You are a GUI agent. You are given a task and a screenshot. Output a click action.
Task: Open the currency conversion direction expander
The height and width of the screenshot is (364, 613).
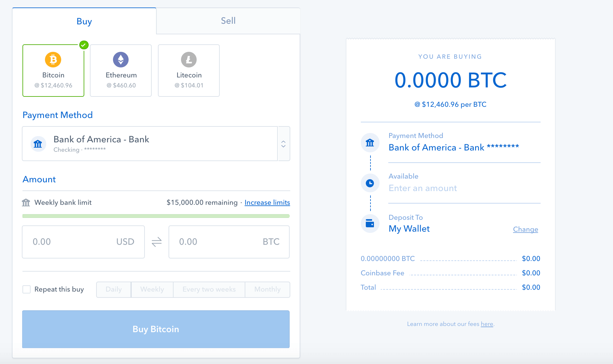[157, 242]
